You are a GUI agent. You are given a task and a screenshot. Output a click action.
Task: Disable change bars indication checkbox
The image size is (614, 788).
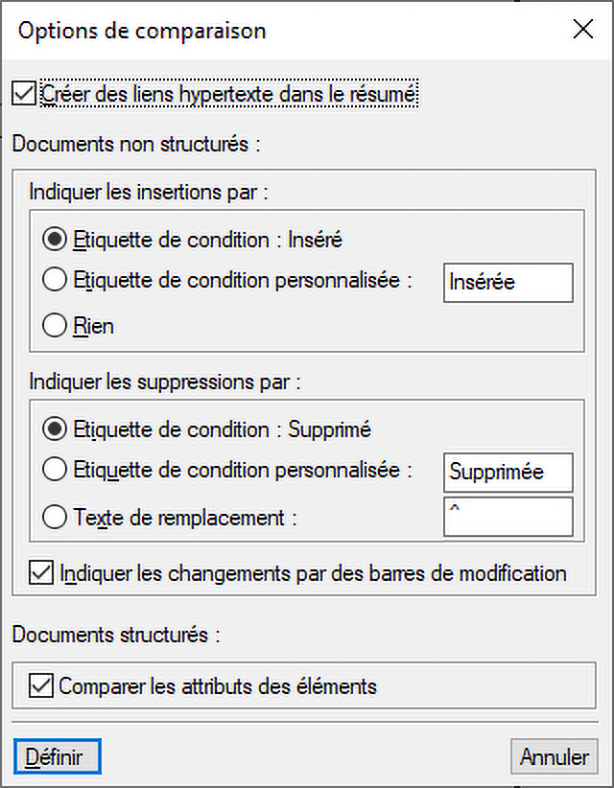[42, 574]
